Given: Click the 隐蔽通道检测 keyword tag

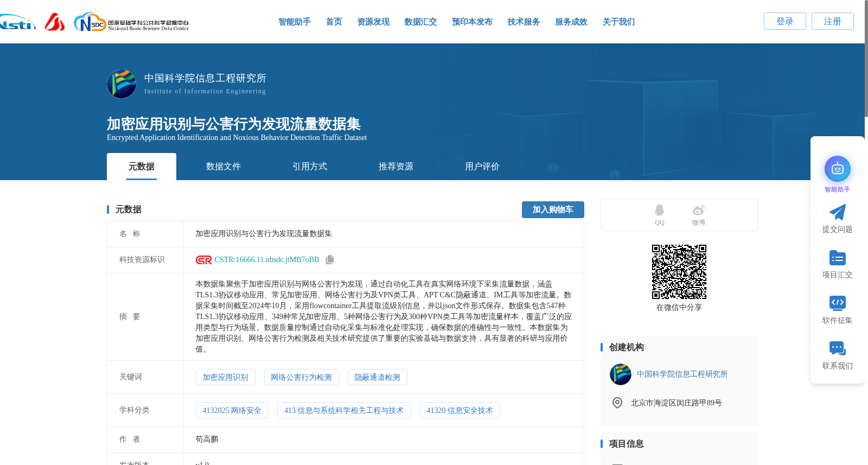Looking at the screenshot, I should [x=377, y=377].
